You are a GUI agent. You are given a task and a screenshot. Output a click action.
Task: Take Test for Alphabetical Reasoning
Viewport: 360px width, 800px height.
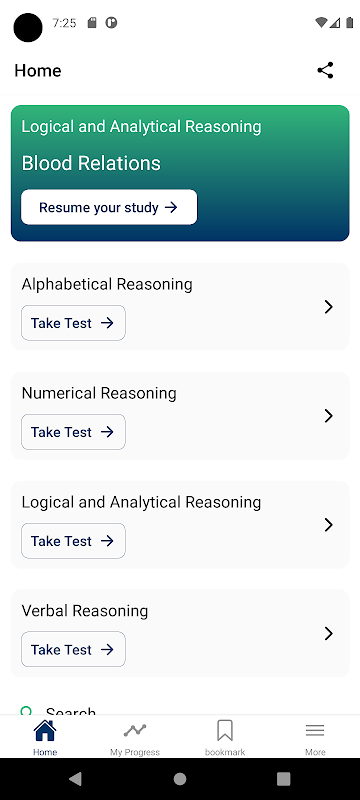pos(73,323)
